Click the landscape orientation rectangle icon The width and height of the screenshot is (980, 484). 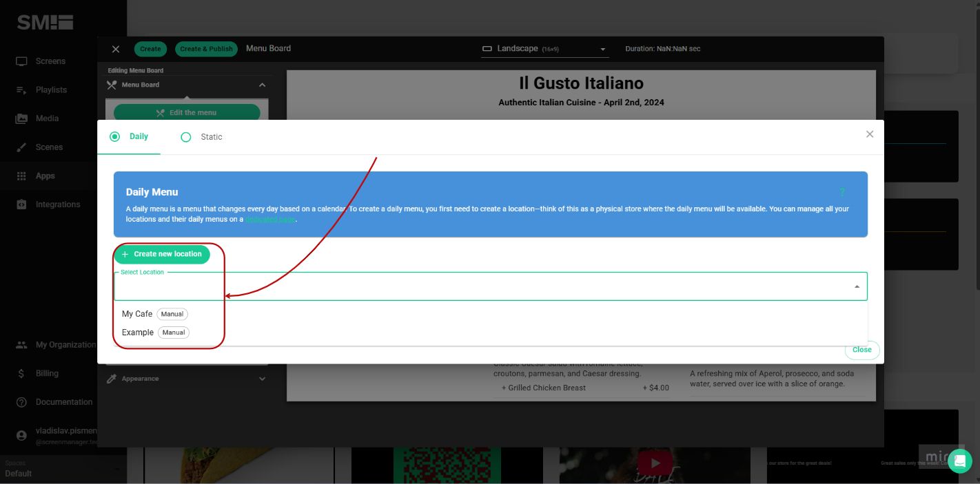click(487, 49)
